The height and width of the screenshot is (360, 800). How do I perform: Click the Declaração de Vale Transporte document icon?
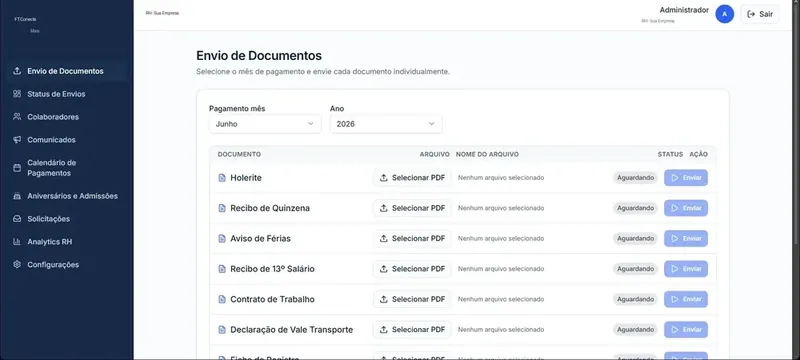coord(222,330)
